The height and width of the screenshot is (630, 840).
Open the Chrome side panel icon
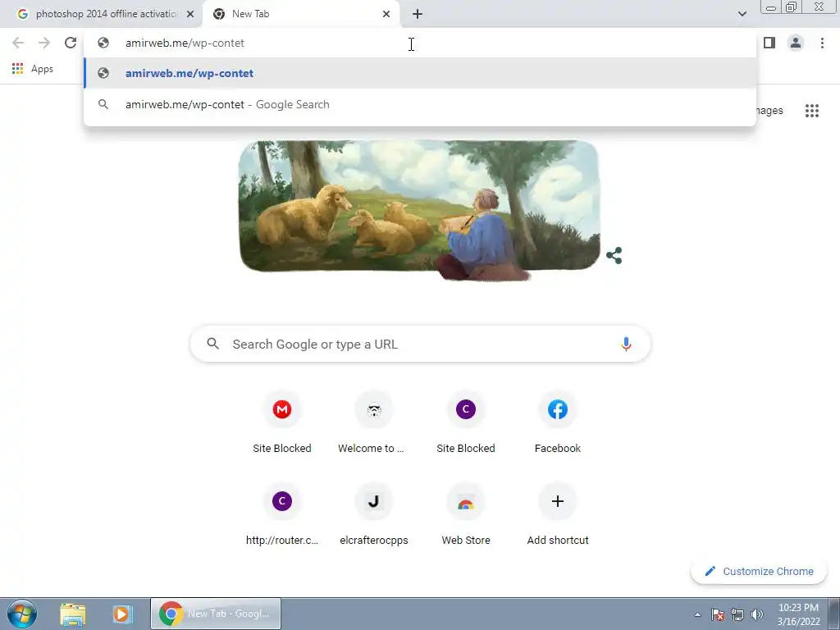pos(769,43)
